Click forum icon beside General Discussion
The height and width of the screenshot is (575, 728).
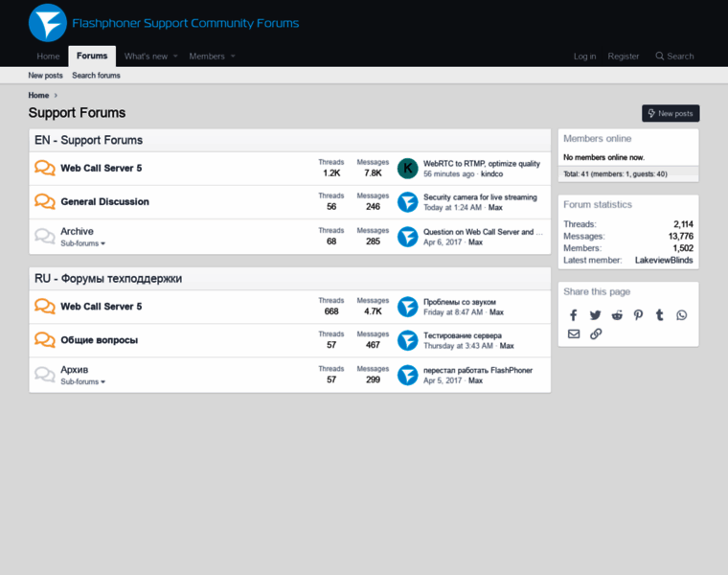click(45, 201)
